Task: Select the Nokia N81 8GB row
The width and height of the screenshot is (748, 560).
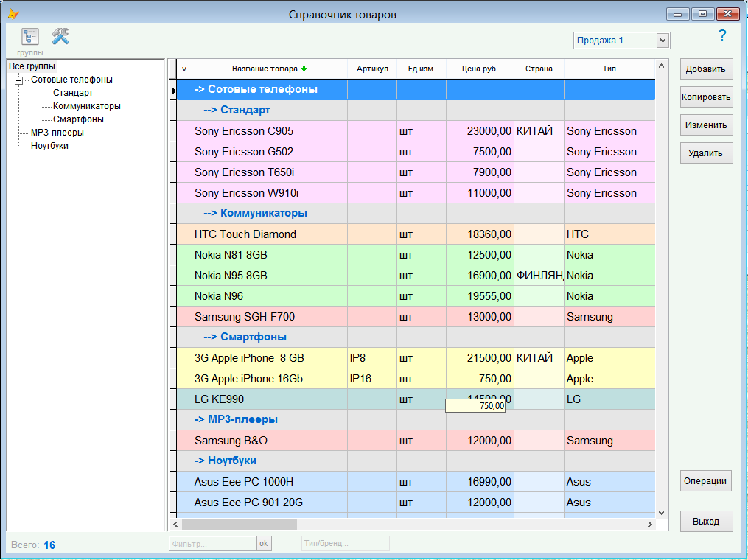Action: (416, 255)
